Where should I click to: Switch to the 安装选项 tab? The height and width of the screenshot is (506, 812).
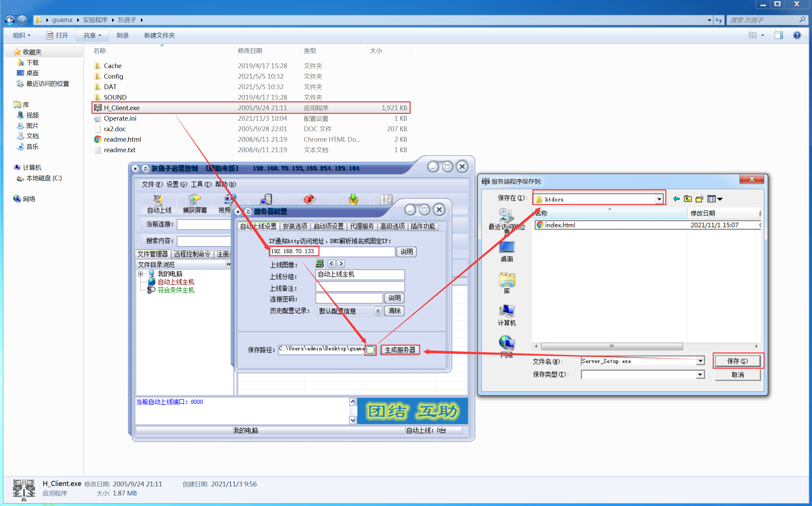[x=295, y=226]
